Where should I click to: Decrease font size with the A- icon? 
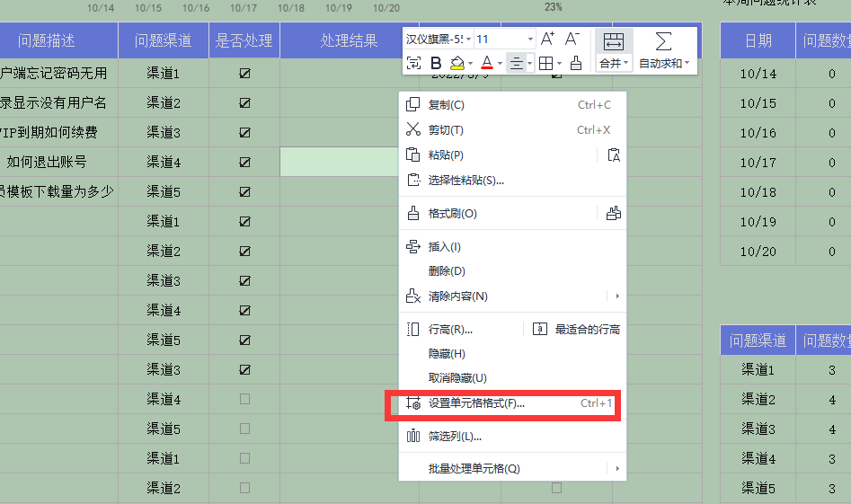[x=572, y=39]
